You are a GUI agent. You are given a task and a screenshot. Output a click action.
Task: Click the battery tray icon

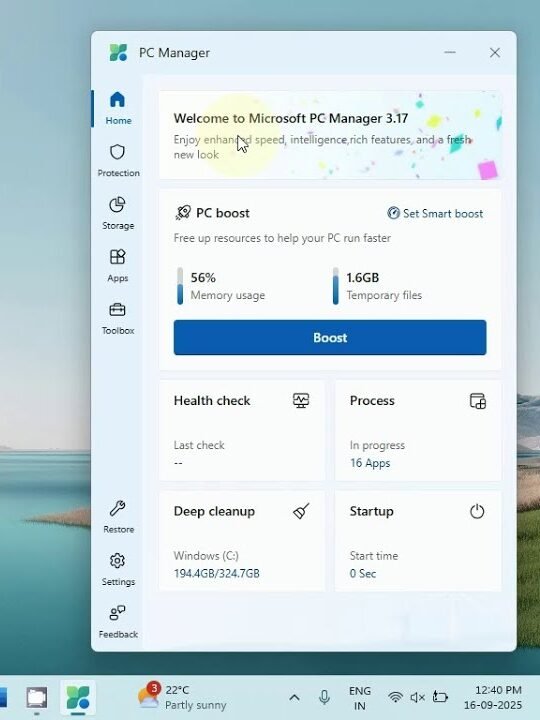440,698
